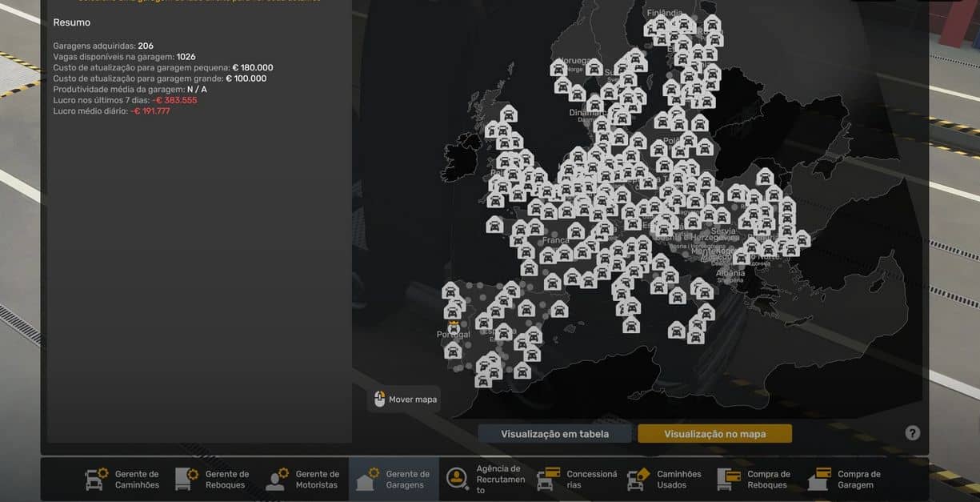Click the França country label on map
Screen dimensions: 980x502
(x=555, y=240)
